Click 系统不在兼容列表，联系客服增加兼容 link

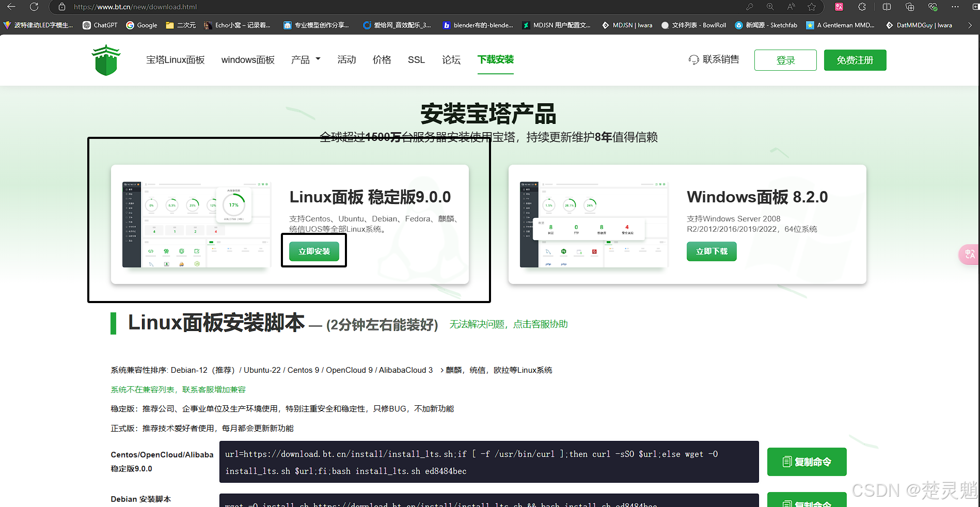click(x=178, y=390)
